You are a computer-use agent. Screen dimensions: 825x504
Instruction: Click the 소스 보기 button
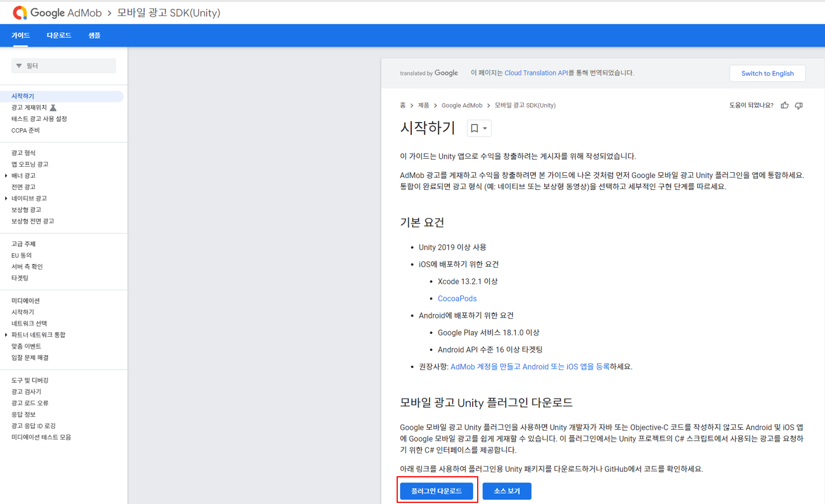(507, 491)
